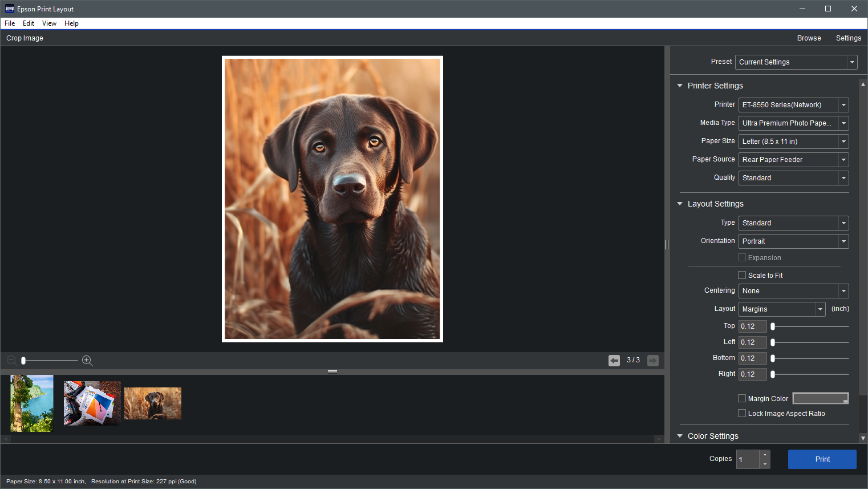Image resolution: width=868 pixels, height=489 pixels.
Task: Open the Orientation dropdown
Action: click(843, 241)
